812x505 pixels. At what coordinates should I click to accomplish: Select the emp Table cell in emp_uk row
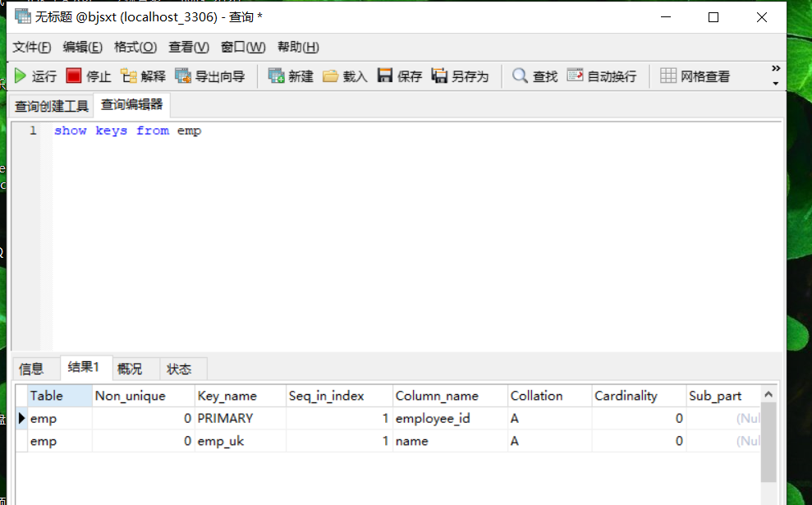point(60,441)
